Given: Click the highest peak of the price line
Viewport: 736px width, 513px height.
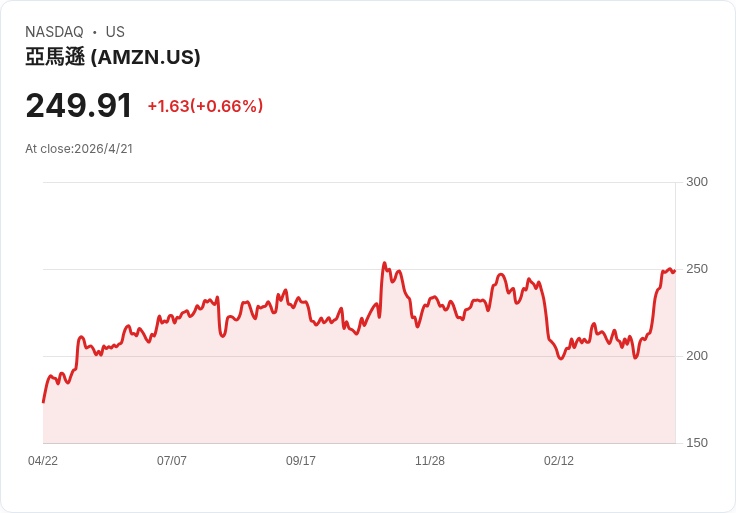Looking at the screenshot, I should 384,264.
